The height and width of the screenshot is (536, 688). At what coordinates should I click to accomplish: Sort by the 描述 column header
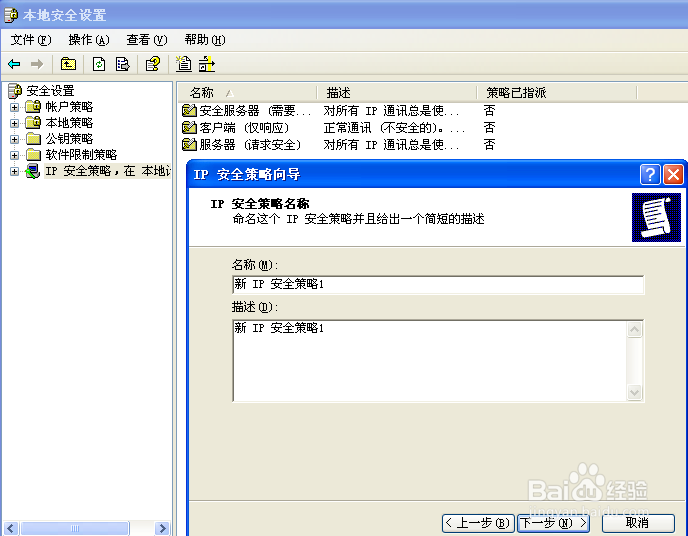coord(397,93)
